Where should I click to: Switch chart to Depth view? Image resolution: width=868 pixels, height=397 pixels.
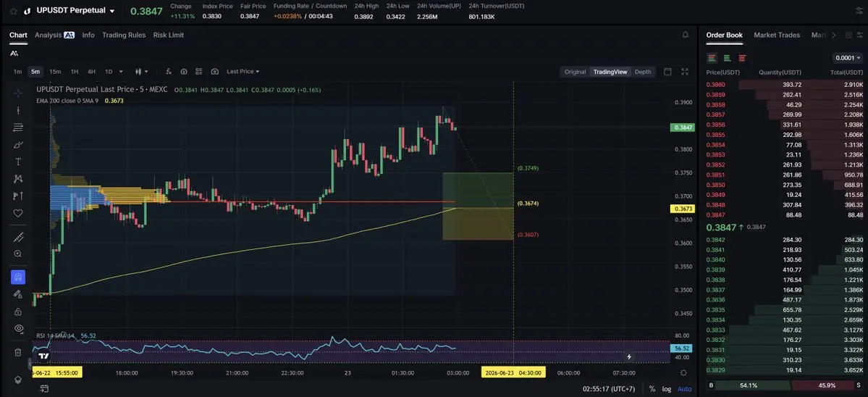point(643,72)
